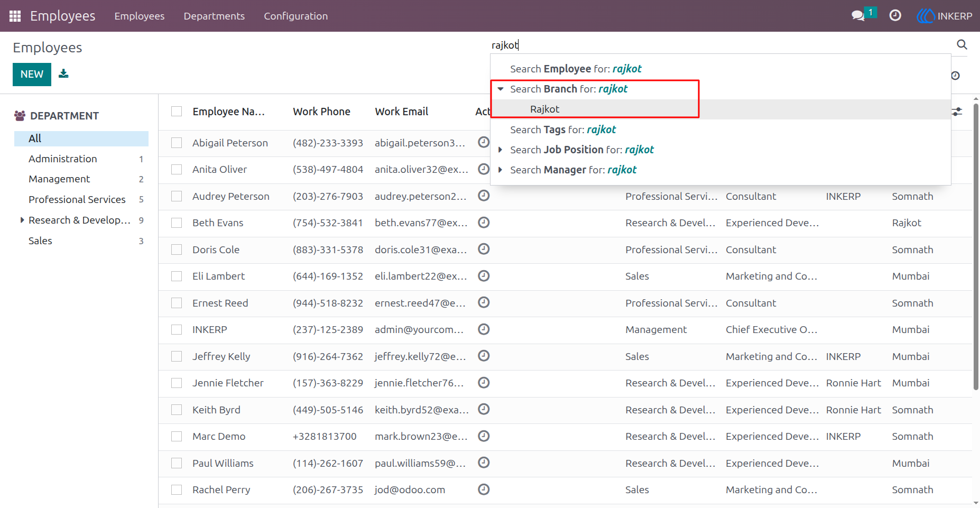Click activity clock for Doris Cole
The width and height of the screenshot is (980, 508).
[x=484, y=249]
